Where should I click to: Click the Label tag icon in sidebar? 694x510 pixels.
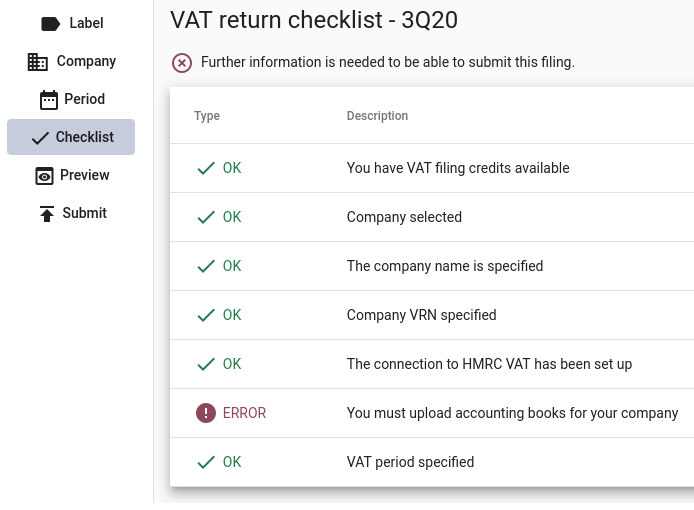pos(50,23)
